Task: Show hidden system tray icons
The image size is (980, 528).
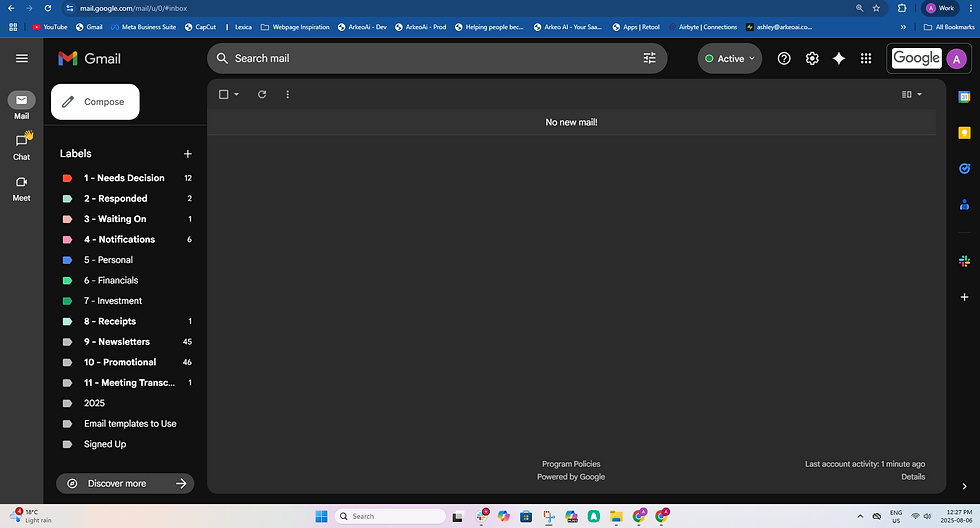Action: (860, 516)
